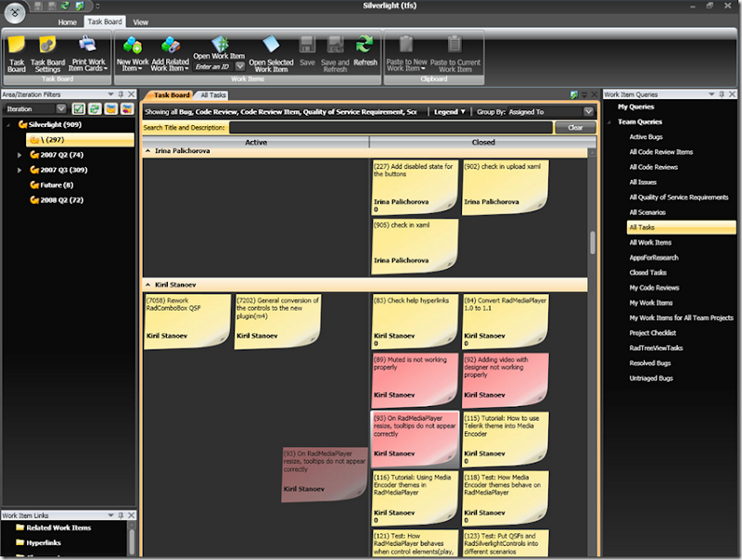
Task: Expand the 2007 Q2 (74) iteration node
Action: point(19,155)
